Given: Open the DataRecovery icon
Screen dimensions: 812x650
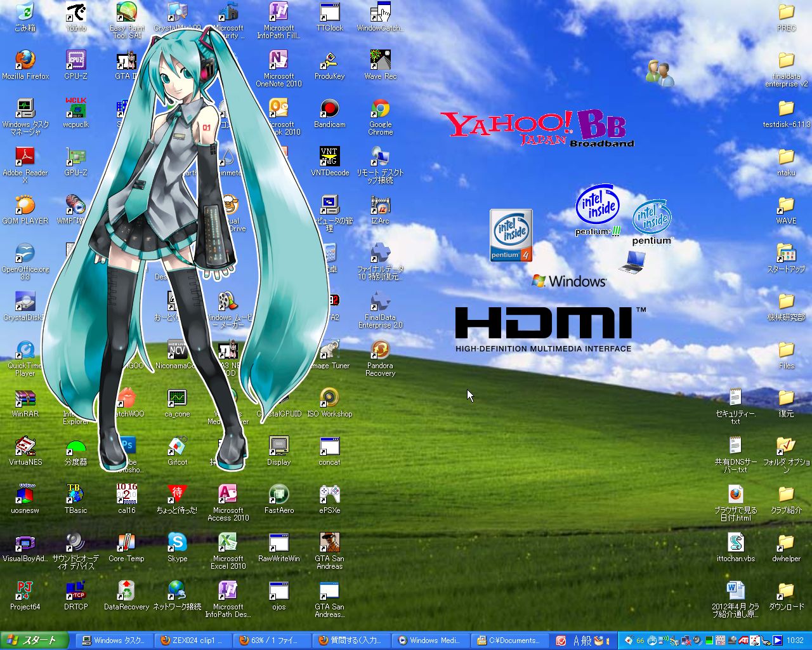Looking at the screenshot, I should coord(127,595).
